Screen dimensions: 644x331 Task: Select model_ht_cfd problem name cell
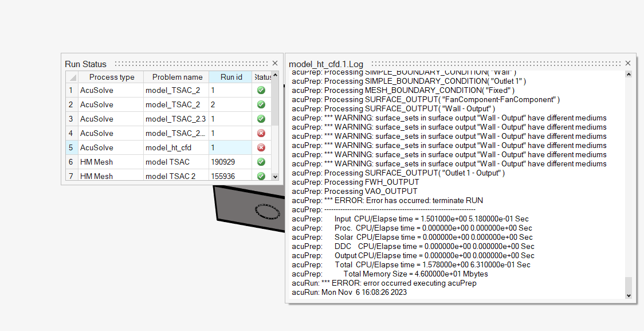coord(176,147)
